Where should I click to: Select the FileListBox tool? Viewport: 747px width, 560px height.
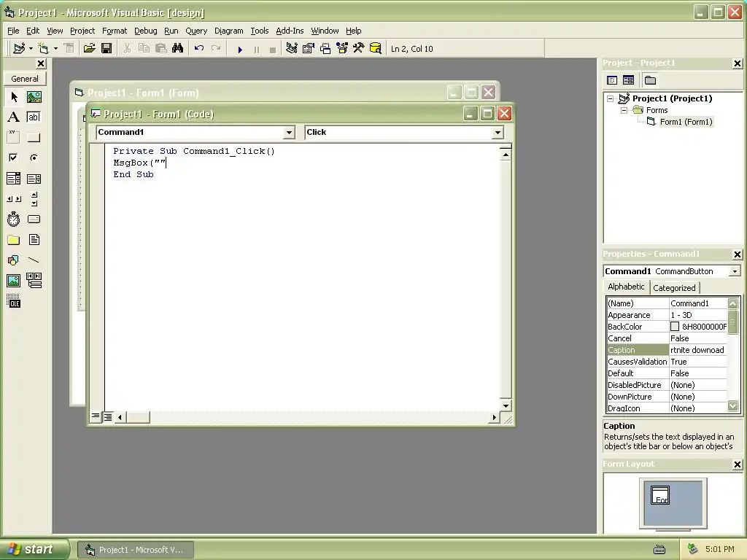coord(34,239)
